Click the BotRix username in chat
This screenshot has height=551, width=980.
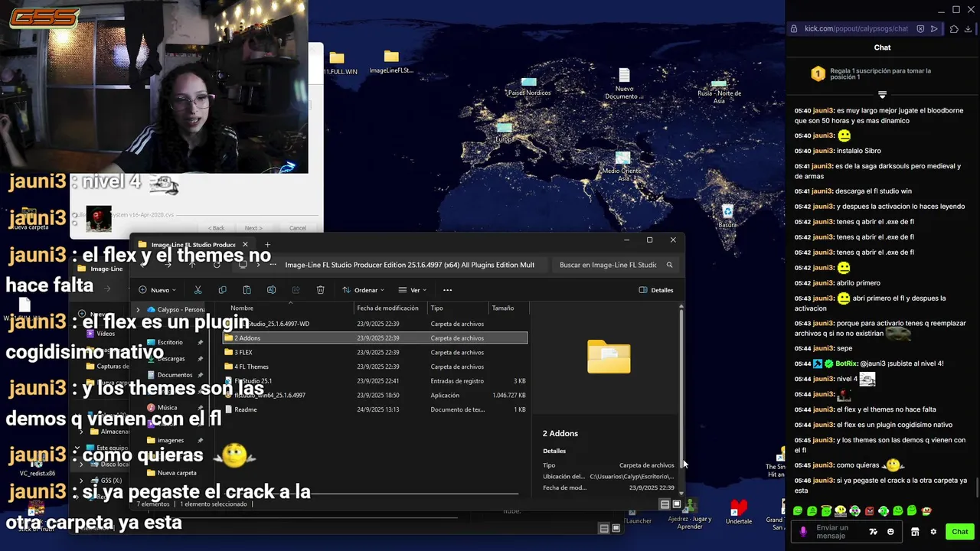pos(846,364)
